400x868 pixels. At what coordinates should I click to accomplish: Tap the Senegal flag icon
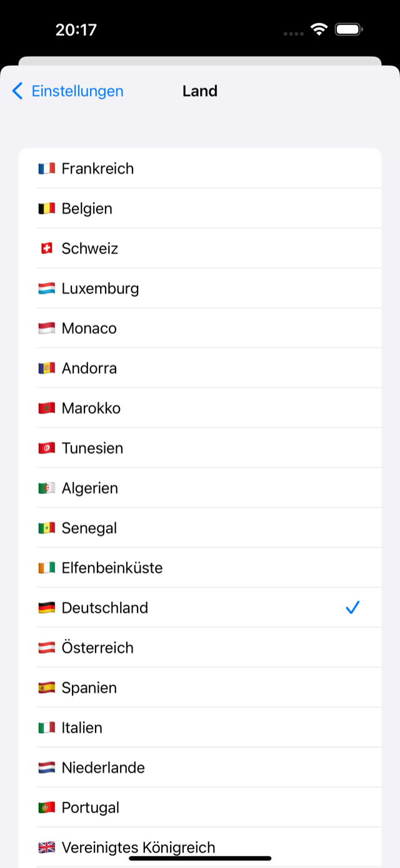click(x=47, y=528)
